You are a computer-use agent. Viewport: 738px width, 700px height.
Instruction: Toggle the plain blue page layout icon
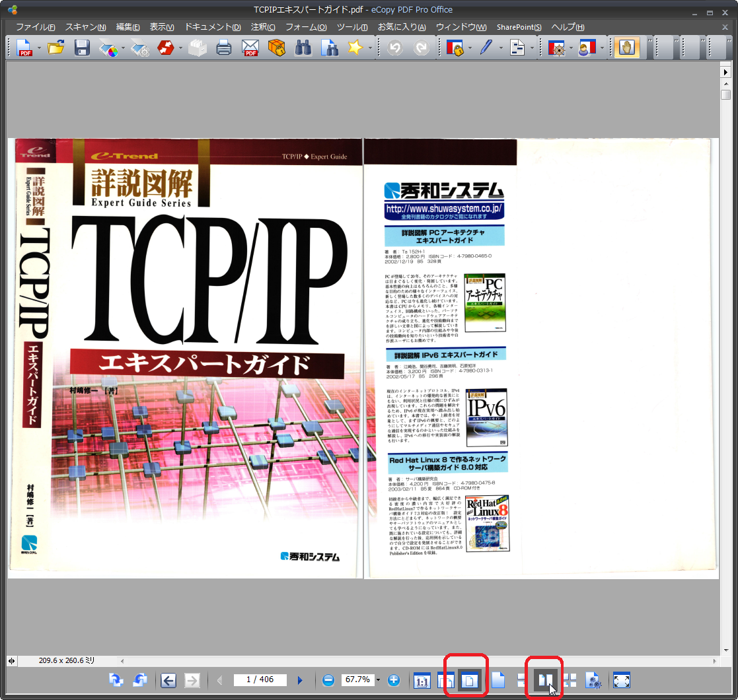[x=498, y=680]
